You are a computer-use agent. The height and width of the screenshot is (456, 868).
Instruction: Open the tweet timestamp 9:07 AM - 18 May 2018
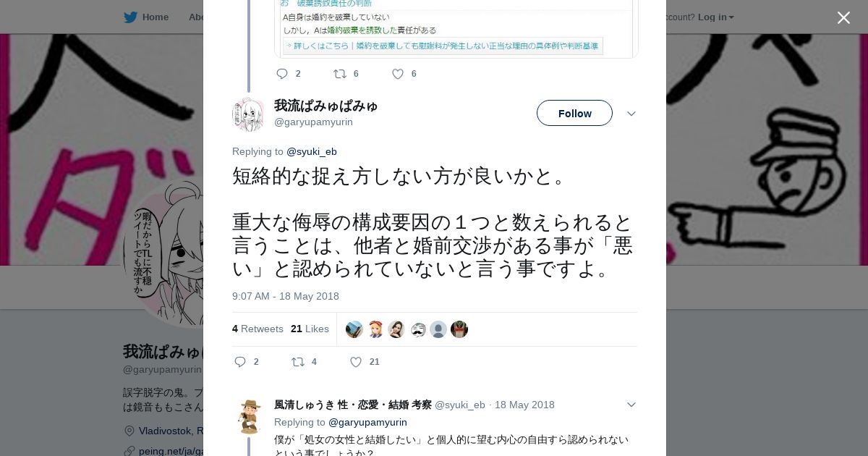point(286,296)
